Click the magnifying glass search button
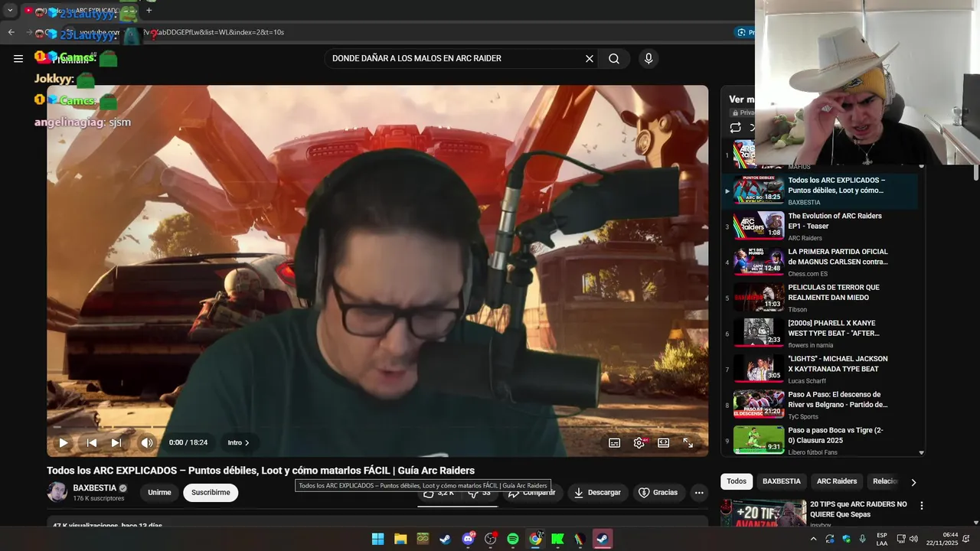 coord(614,58)
